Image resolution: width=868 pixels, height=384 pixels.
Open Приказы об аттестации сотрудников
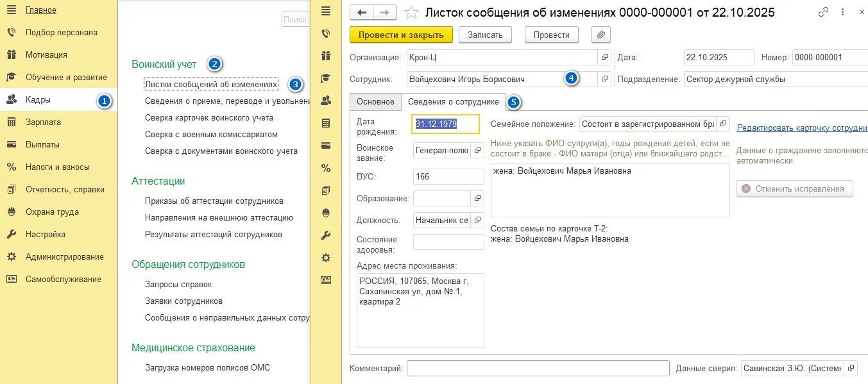(x=214, y=201)
